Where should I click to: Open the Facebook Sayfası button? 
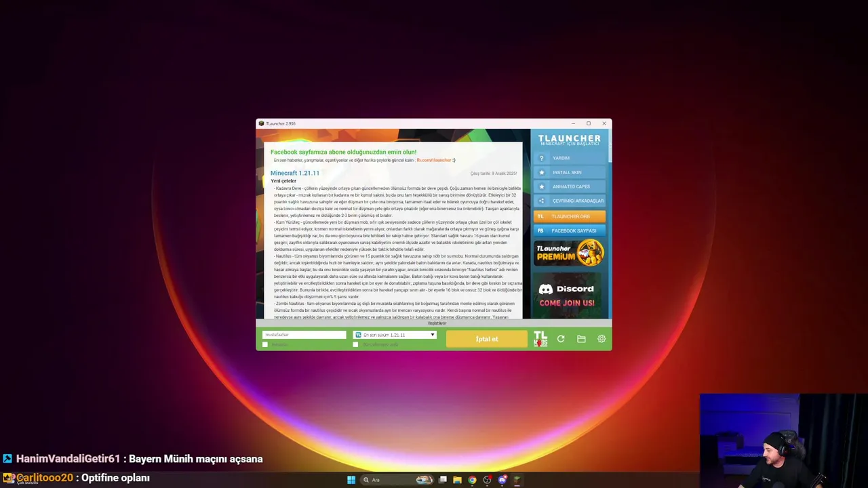coord(570,230)
